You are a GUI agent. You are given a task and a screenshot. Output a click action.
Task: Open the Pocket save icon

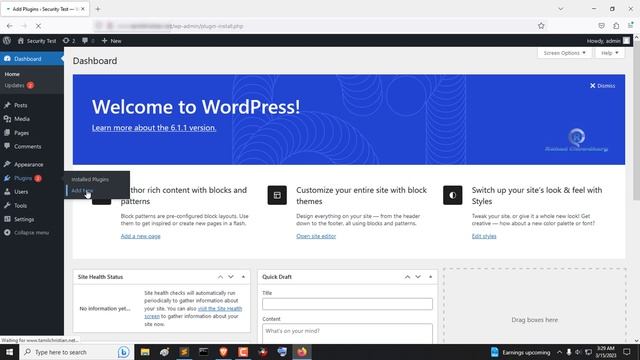click(x=601, y=26)
